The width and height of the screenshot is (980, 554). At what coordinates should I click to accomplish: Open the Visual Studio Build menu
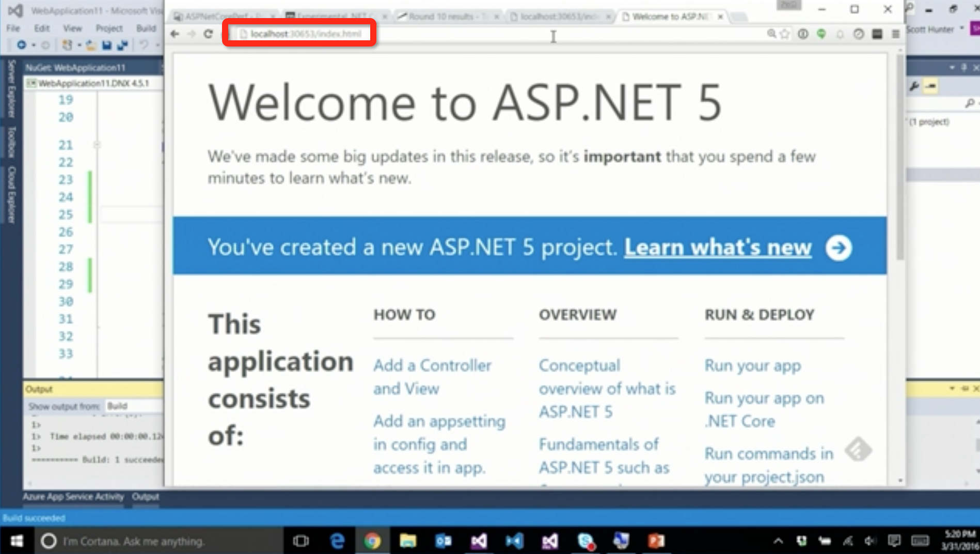pyautogui.click(x=146, y=28)
